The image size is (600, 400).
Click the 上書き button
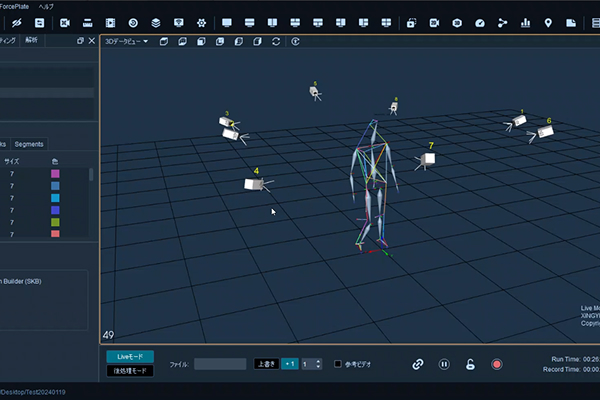pyautogui.click(x=265, y=364)
